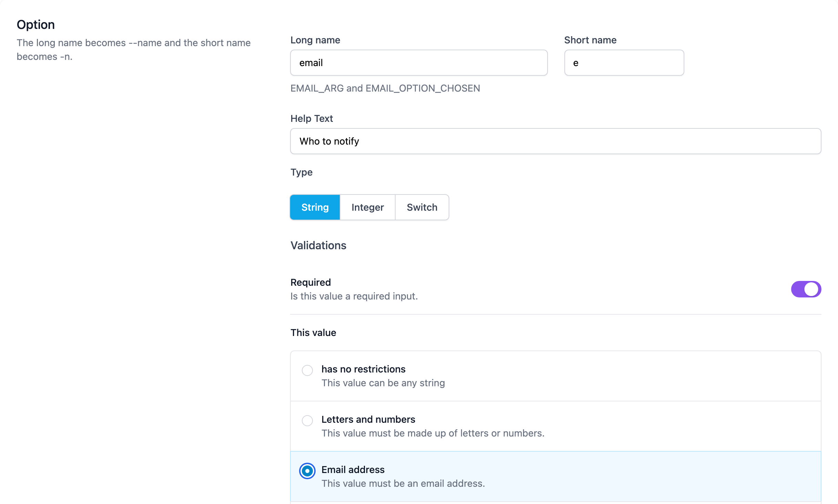Choose the Letters and numbers radio option
This screenshot has width=838, height=504.
[x=307, y=421]
